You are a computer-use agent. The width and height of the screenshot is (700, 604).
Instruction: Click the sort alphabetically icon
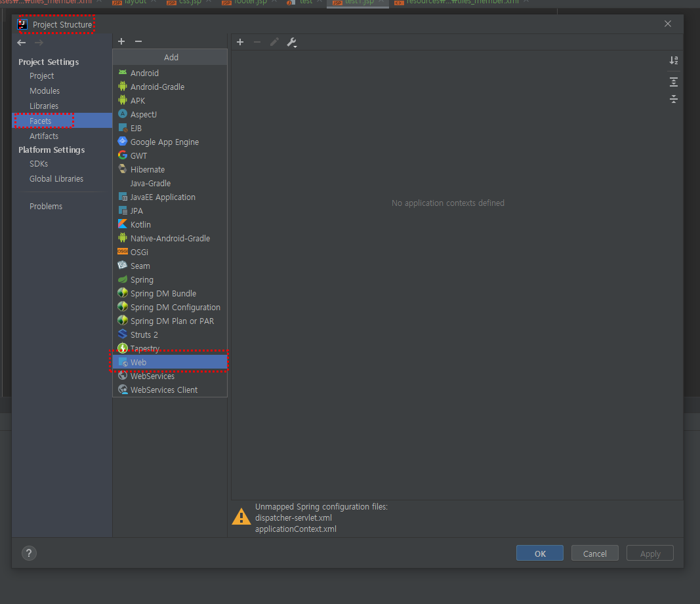coord(674,60)
